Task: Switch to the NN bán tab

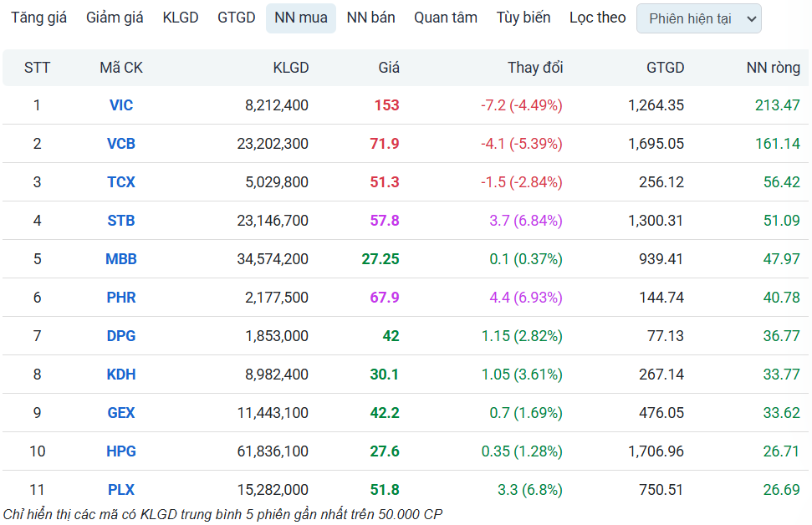Action: click(x=371, y=18)
